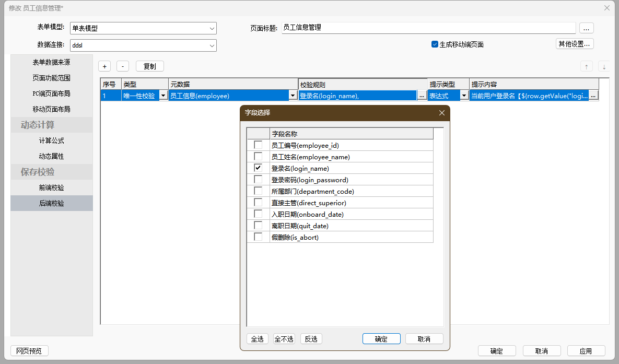Open 计算公式 section
The width and height of the screenshot is (619, 364).
coord(52,140)
